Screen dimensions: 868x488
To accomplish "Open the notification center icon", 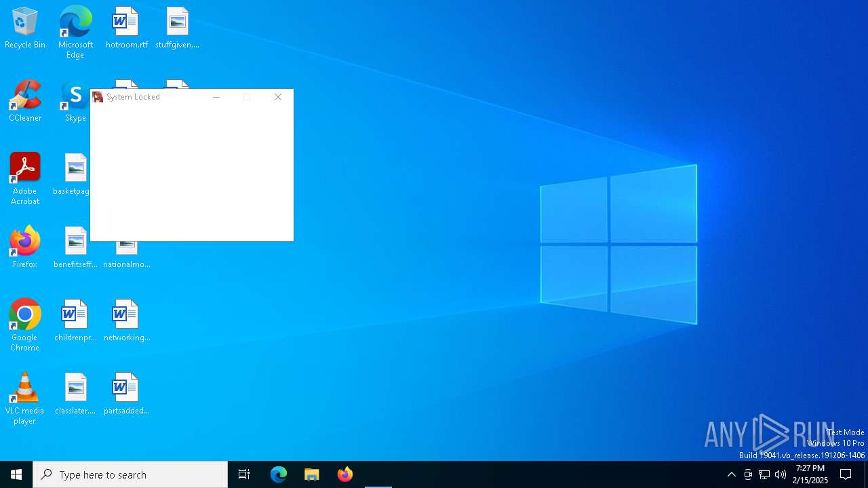I will pos(846,474).
